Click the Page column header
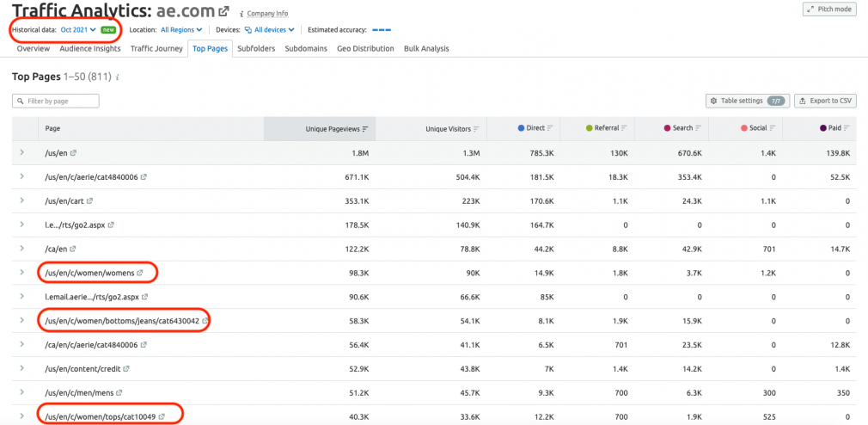The width and height of the screenshot is (868, 425). tap(52, 128)
